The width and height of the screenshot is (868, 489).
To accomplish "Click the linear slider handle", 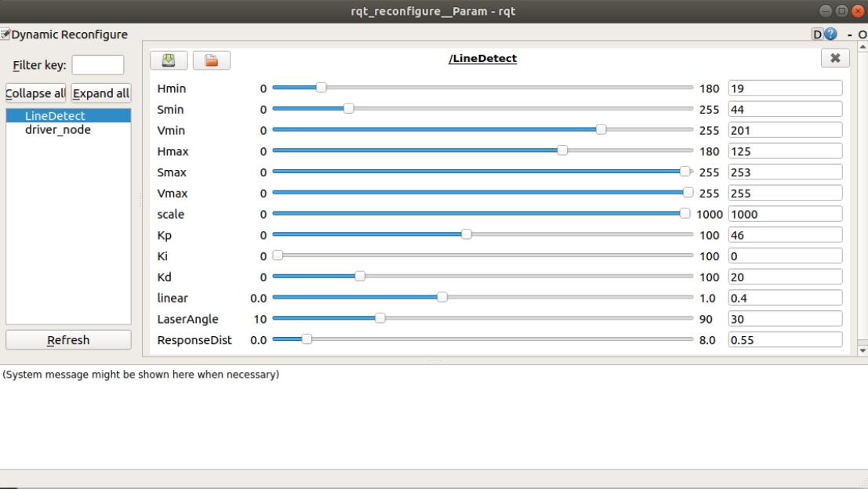I will pos(441,297).
